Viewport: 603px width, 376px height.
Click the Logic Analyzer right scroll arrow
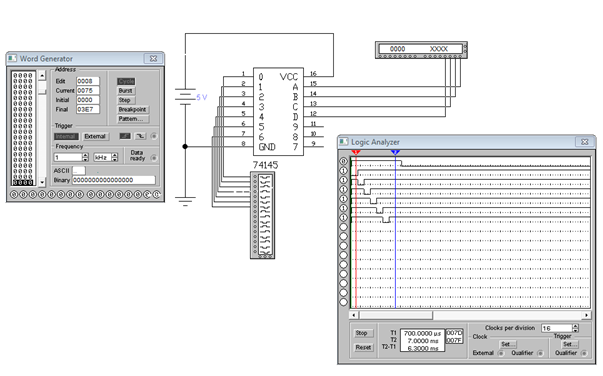(x=586, y=315)
